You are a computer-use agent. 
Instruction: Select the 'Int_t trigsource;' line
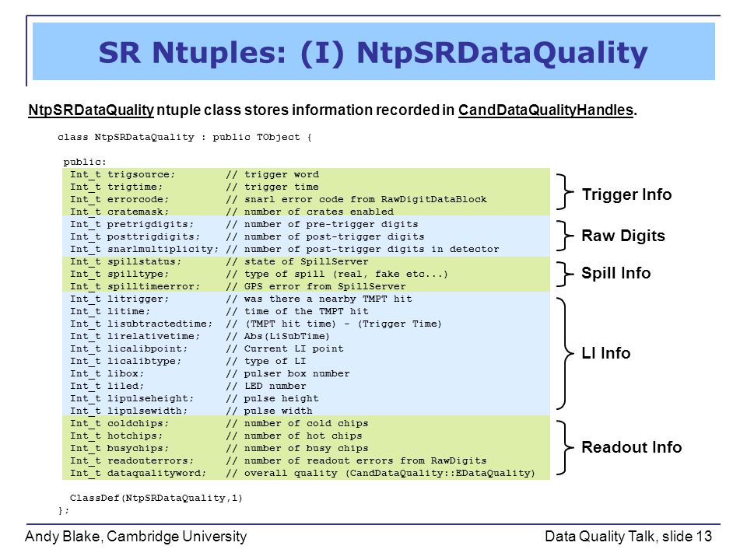[123, 174]
